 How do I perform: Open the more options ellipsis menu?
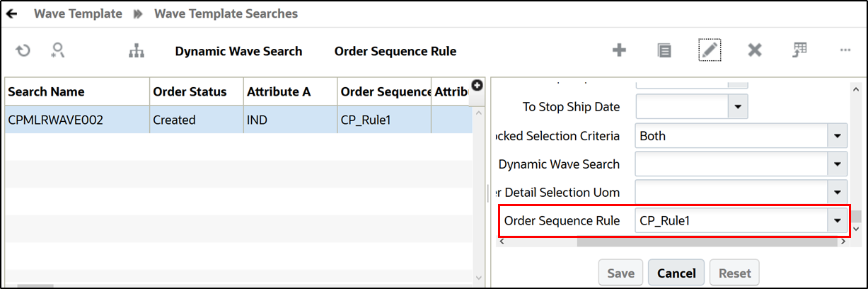point(845,50)
